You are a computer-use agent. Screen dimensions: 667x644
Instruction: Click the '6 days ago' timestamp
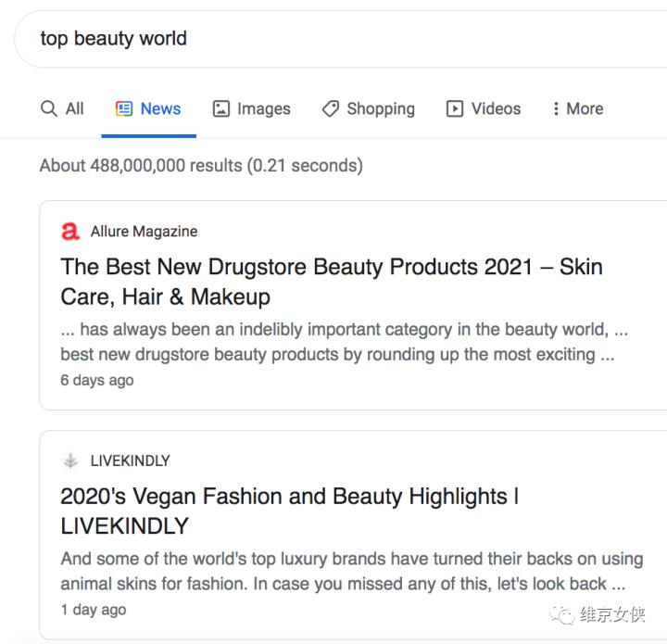(x=97, y=380)
